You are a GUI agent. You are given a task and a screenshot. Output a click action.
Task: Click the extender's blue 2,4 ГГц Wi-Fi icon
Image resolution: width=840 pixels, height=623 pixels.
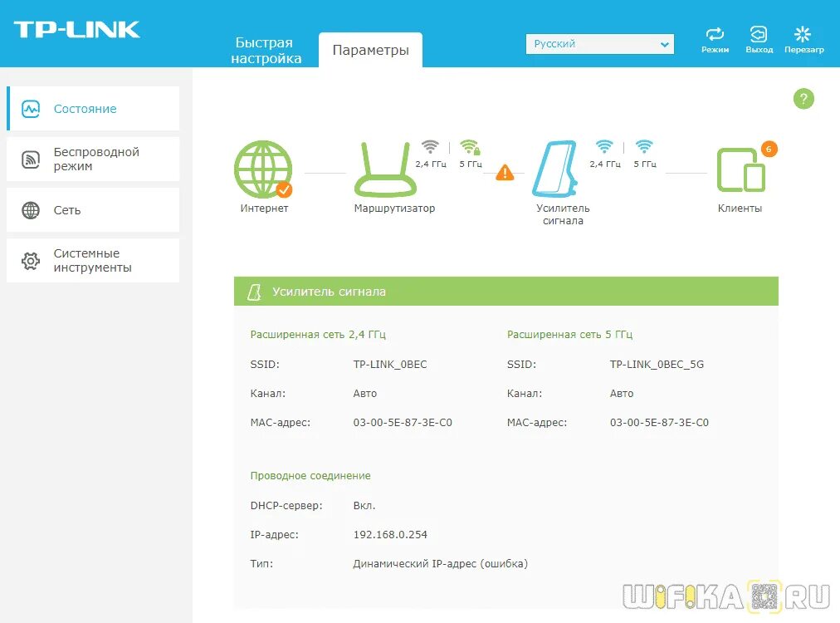(604, 146)
